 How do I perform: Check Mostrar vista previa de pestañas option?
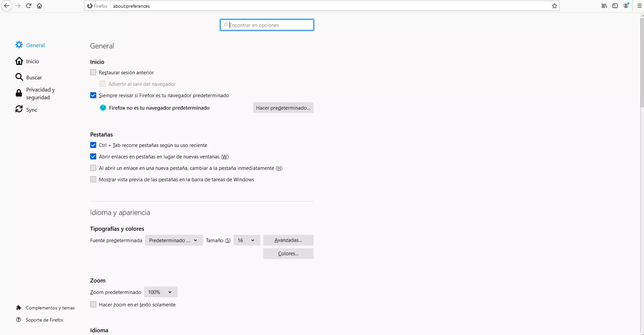click(93, 179)
